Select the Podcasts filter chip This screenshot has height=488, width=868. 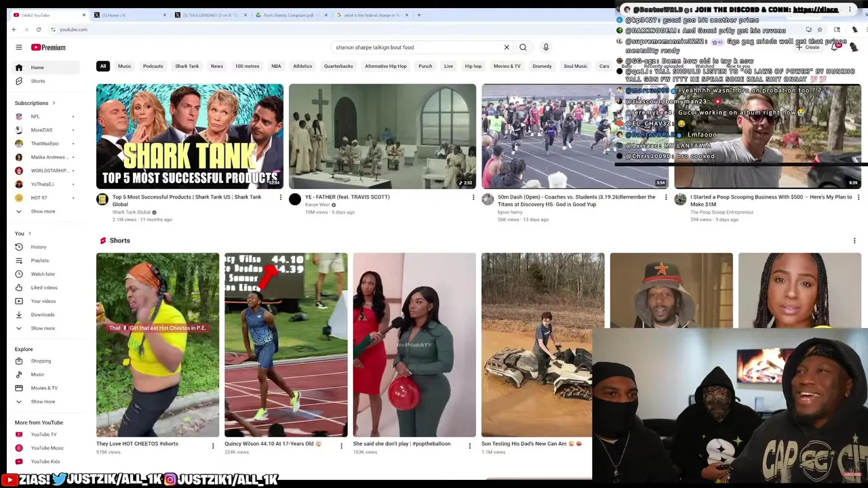pos(153,66)
